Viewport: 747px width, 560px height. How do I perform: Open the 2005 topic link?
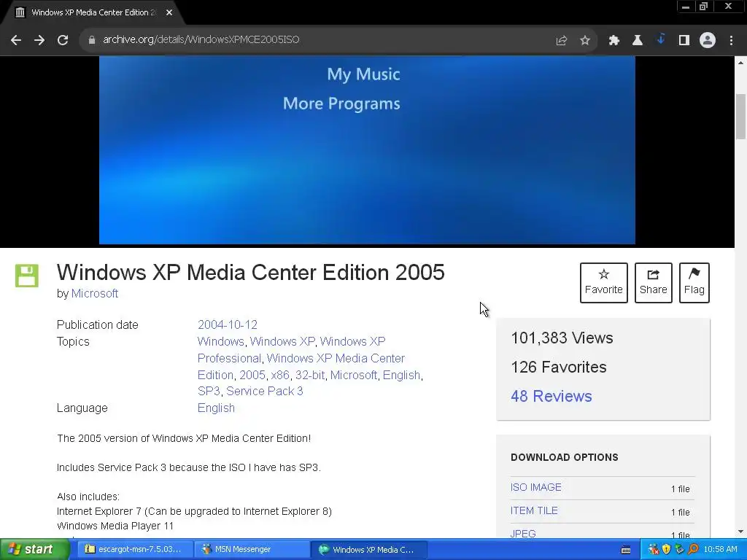(252, 375)
